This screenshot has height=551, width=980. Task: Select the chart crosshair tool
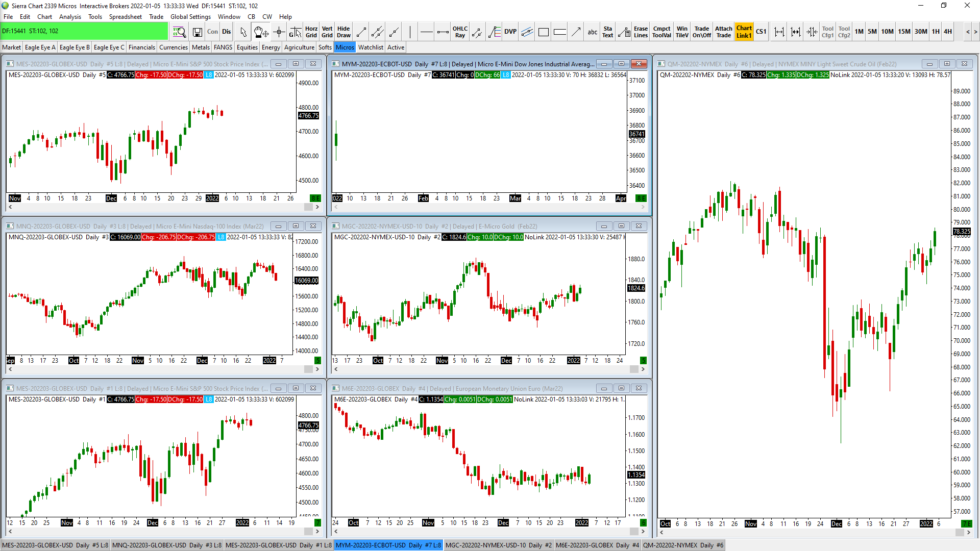279,32
